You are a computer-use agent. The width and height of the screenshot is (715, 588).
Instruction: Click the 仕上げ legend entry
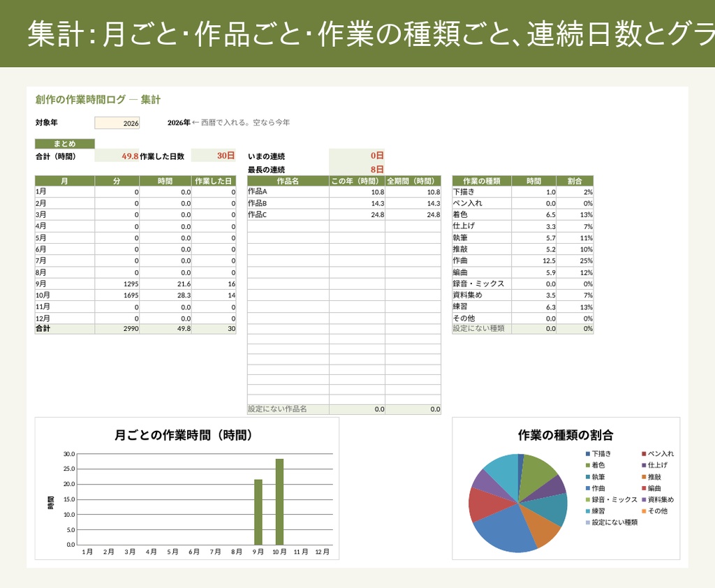point(654,465)
